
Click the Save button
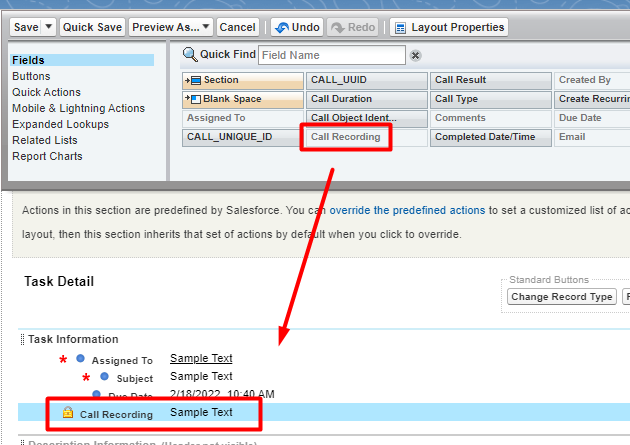coord(26,27)
